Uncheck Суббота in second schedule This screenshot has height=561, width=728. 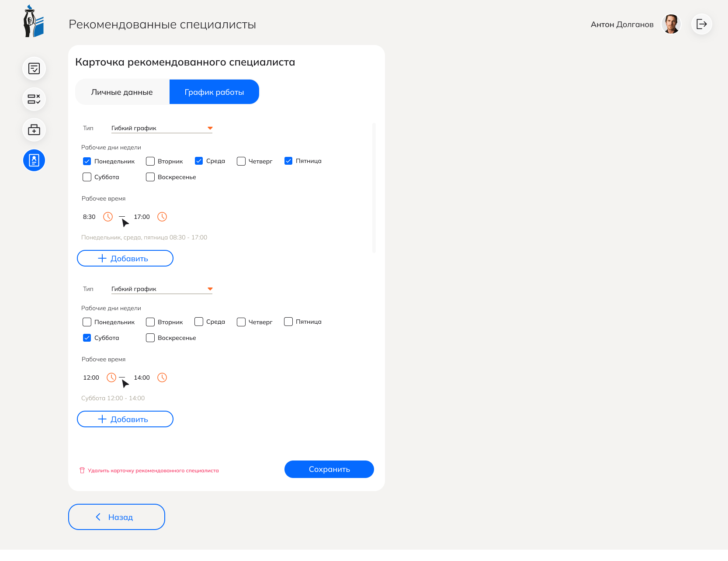pos(87,338)
